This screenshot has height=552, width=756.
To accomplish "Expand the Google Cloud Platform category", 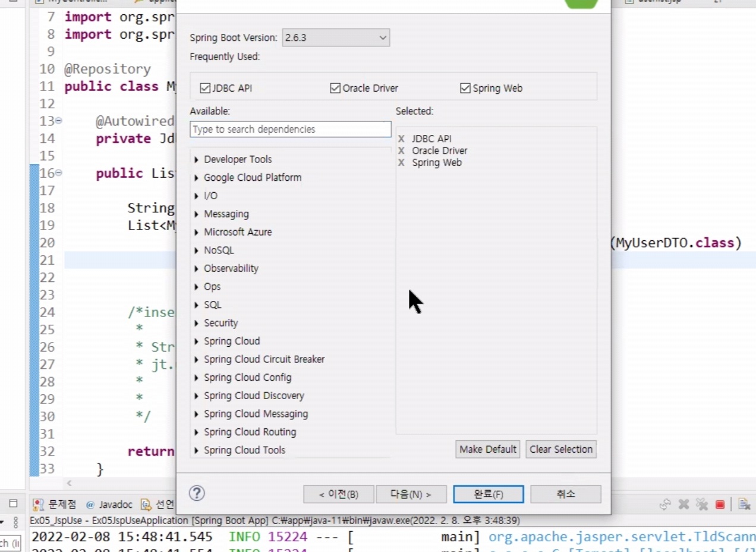I will click(196, 177).
